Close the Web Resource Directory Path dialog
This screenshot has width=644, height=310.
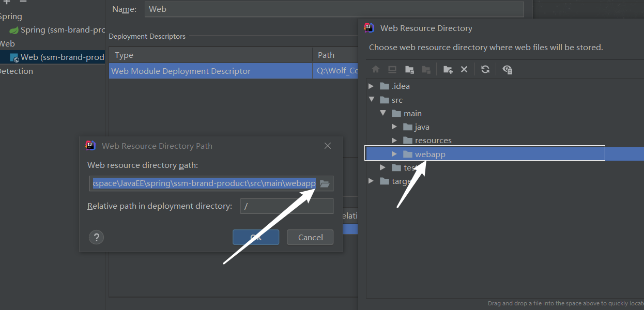coord(328,146)
